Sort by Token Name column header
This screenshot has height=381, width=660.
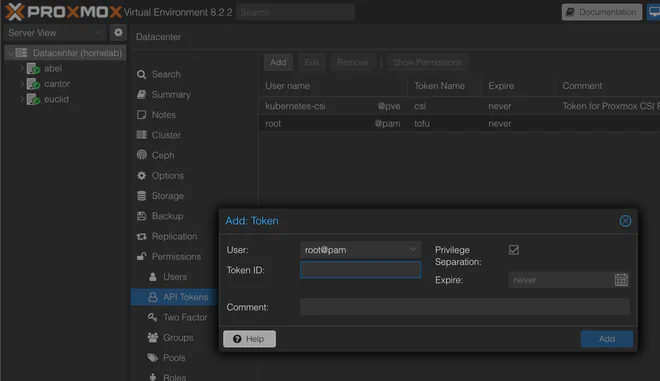[444, 86]
